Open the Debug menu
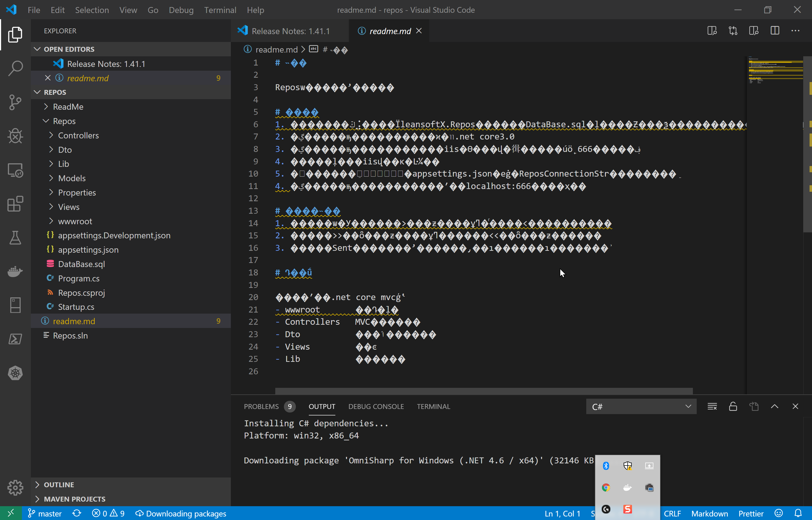This screenshot has width=812, height=520. point(181,10)
